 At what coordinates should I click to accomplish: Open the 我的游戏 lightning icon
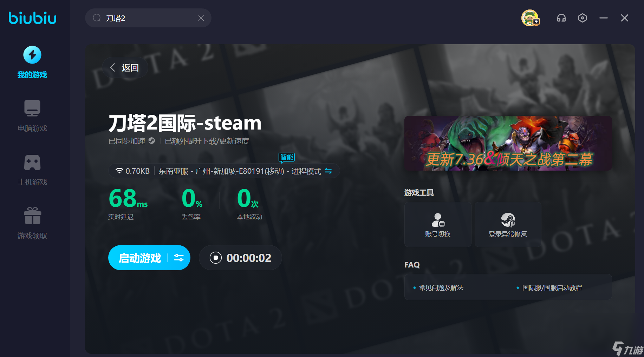pos(32,55)
